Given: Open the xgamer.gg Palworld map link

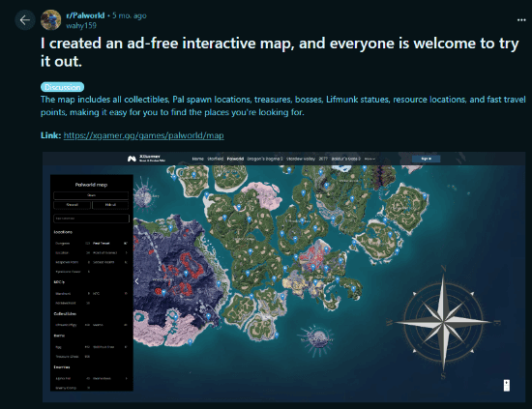Looking at the screenshot, I should pos(143,135).
